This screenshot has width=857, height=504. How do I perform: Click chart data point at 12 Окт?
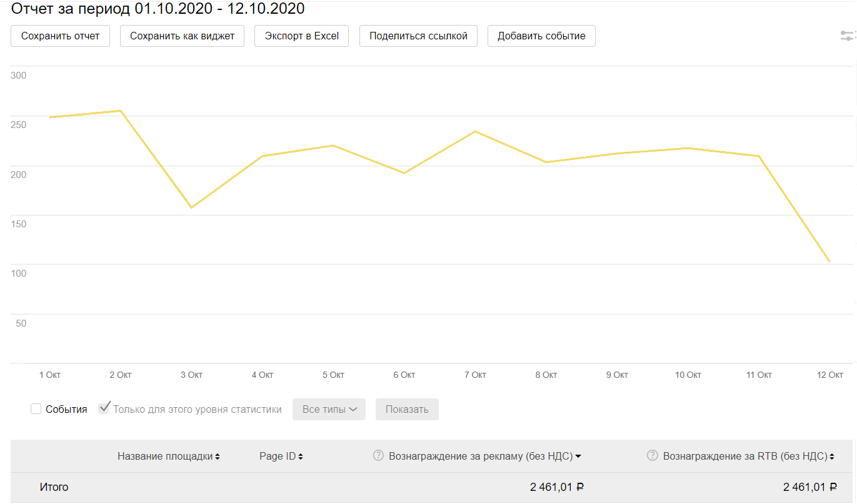pos(829,261)
